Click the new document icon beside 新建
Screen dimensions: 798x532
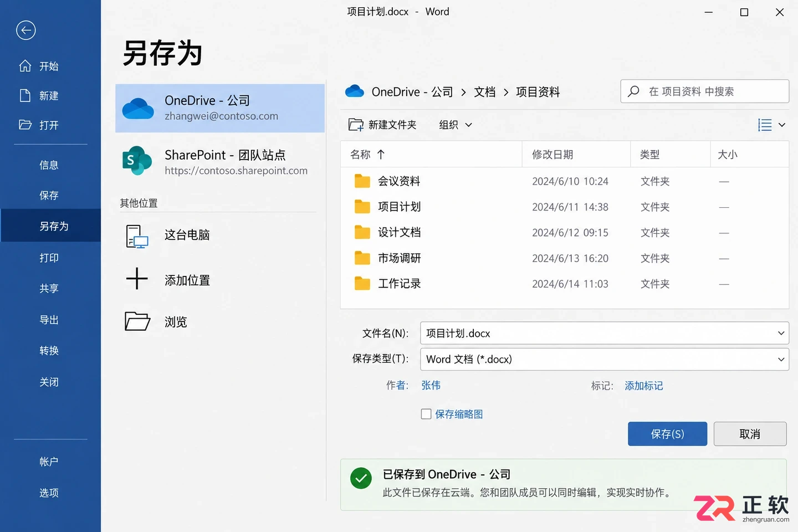point(25,95)
